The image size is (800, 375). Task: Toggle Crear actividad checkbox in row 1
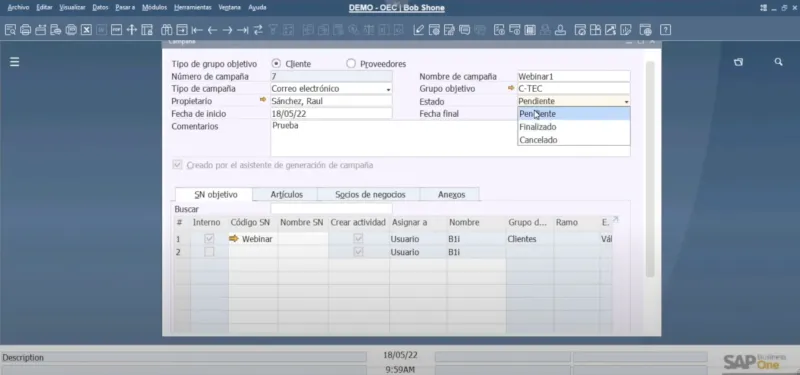[x=359, y=239]
